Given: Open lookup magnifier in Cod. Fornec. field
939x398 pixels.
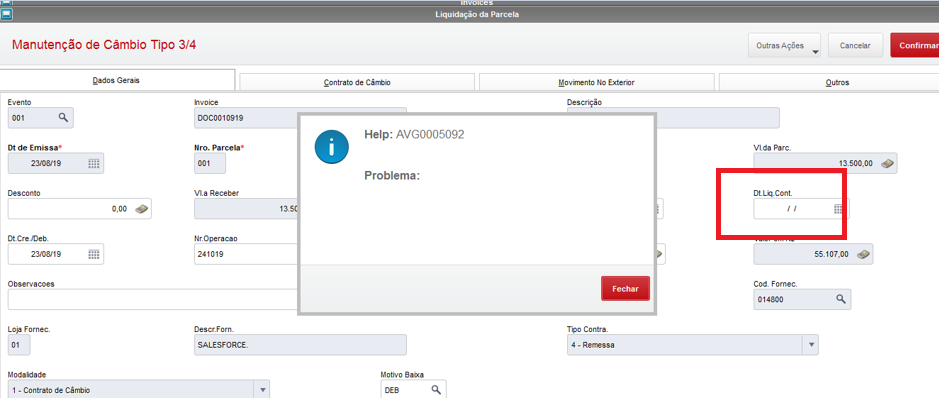Looking at the screenshot, I should click(x=841, y=299).
